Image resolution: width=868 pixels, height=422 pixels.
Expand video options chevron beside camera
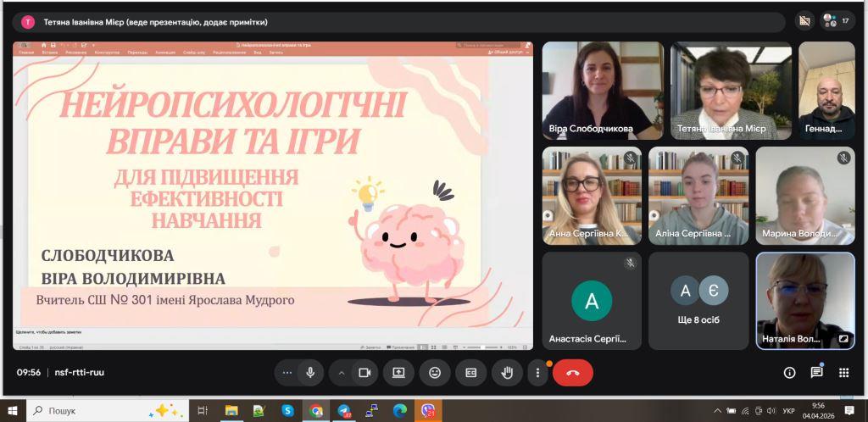pos(342,373)
